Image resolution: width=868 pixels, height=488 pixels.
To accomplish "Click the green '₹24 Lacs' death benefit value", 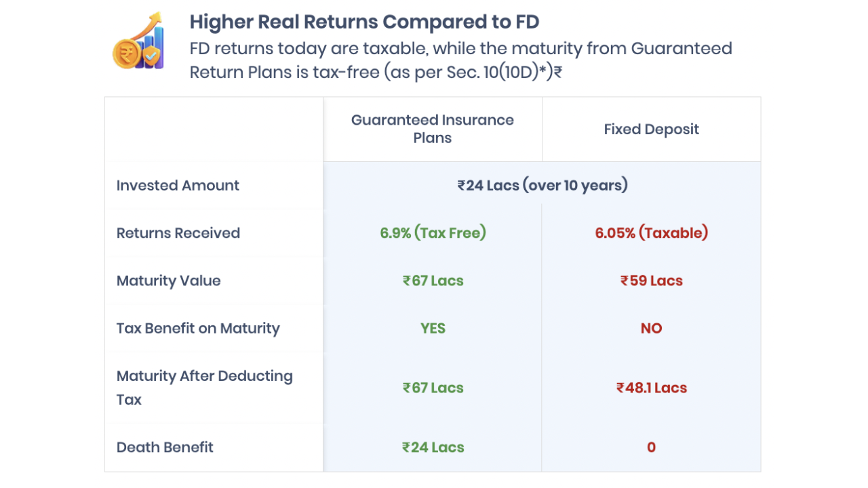I will [x=433, y=447].
